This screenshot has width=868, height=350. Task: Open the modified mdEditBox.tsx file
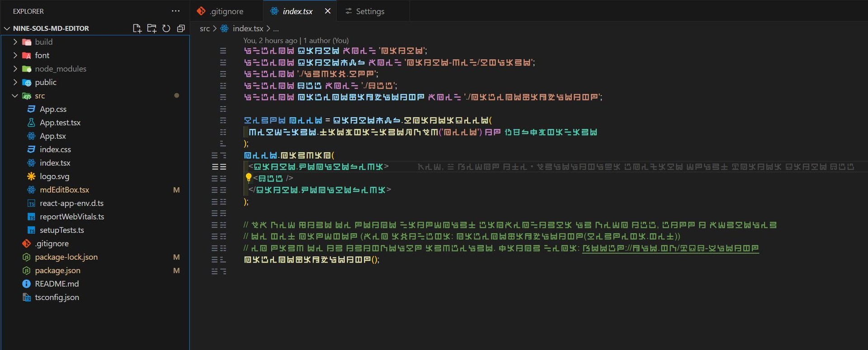pos(64,190)
